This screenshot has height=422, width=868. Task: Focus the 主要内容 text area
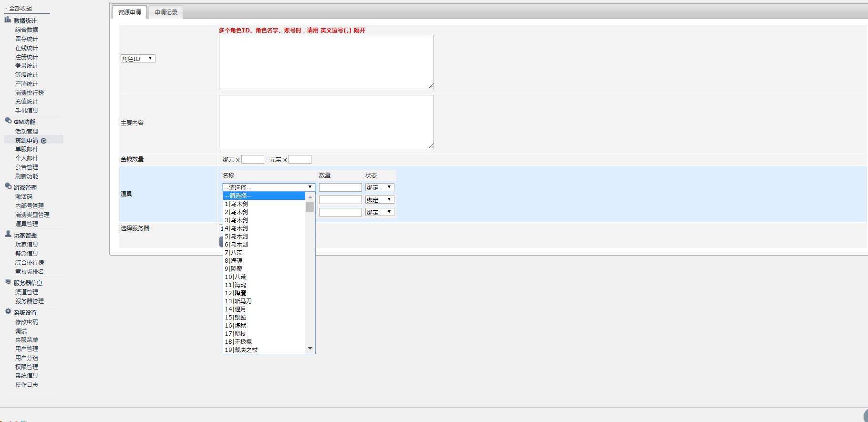pos(326,122)
